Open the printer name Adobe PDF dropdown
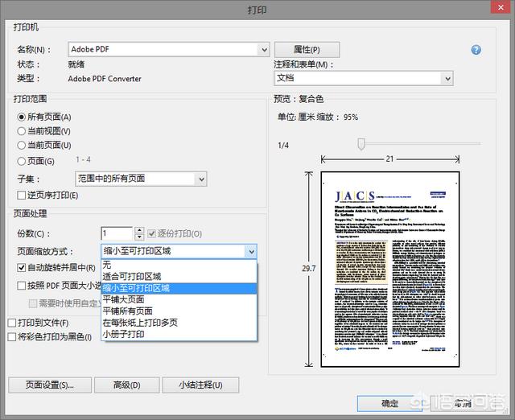 (x=168, y=50)
